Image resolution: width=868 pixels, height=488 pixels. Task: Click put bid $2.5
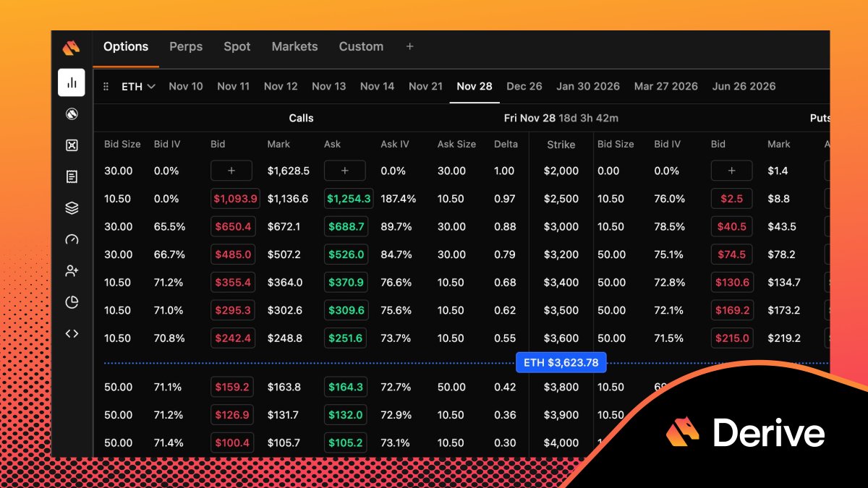pos(731,199)
